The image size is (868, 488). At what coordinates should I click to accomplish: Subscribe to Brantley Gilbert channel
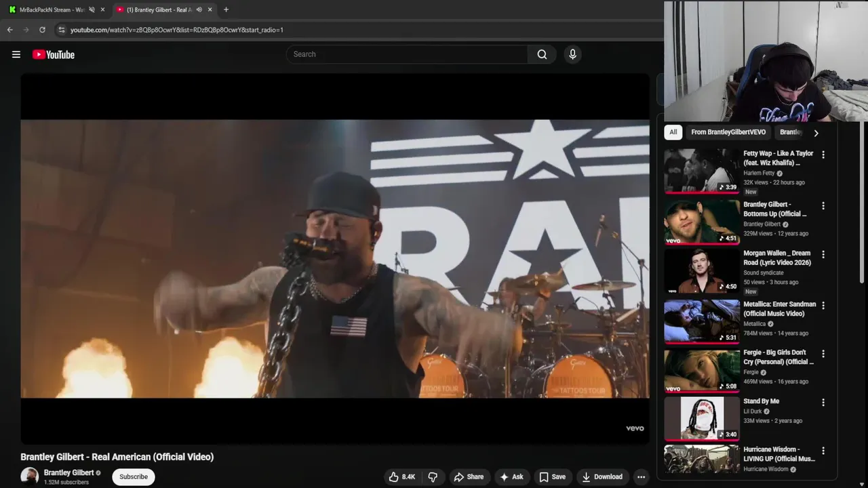point(134,477)
